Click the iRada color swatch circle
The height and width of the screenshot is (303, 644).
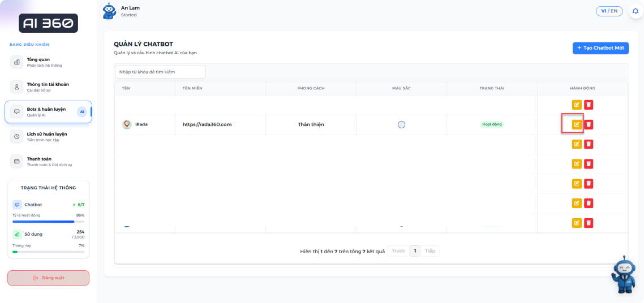tap(401, 124)
